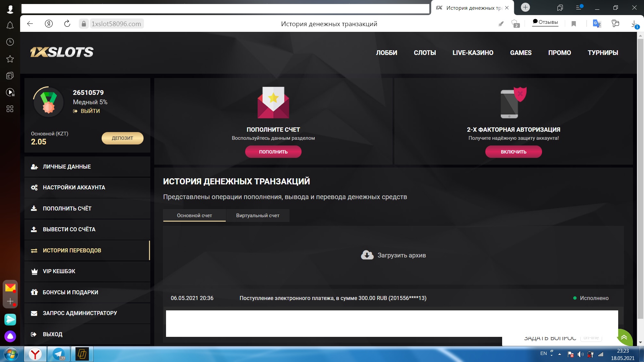The image size is (644, 362).
Task: Open the browser bookmark icon
Action: 574,24
